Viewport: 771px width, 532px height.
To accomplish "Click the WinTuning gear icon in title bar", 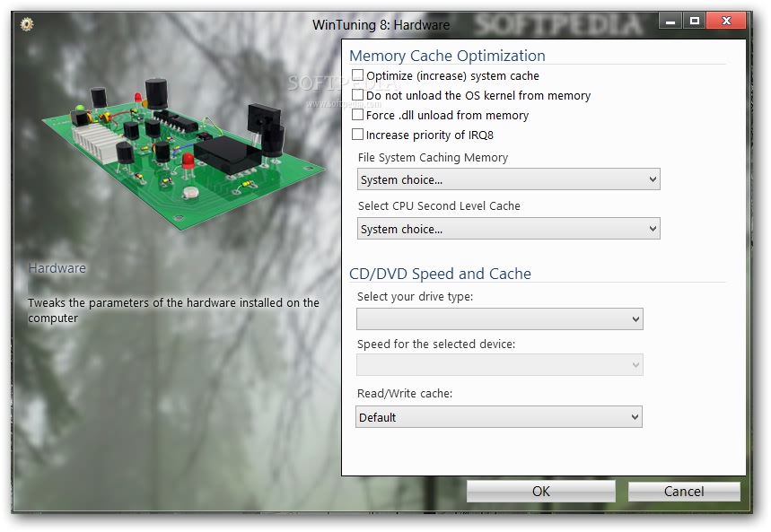I will 27,24.
